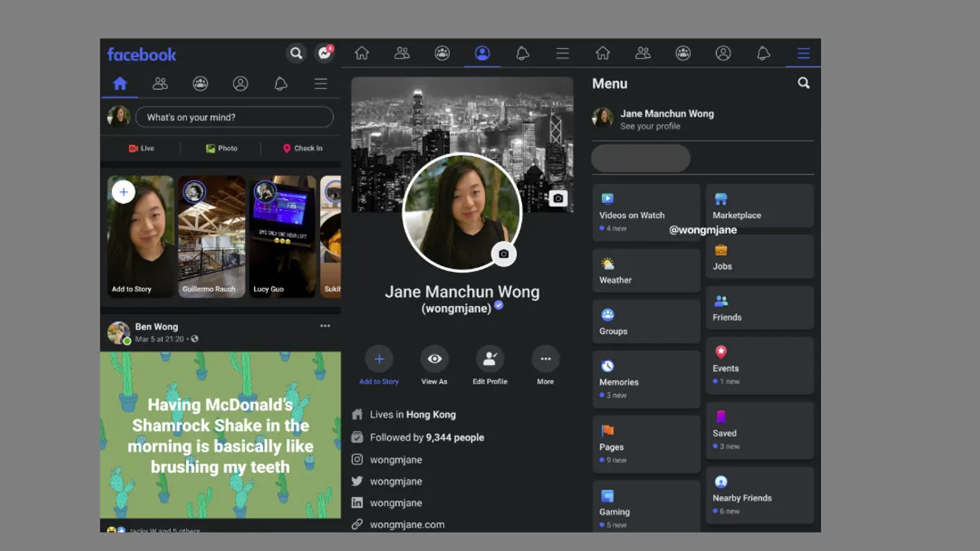Open the Friends tab in feed panel

pyautogui.click(x=160, y=83)
